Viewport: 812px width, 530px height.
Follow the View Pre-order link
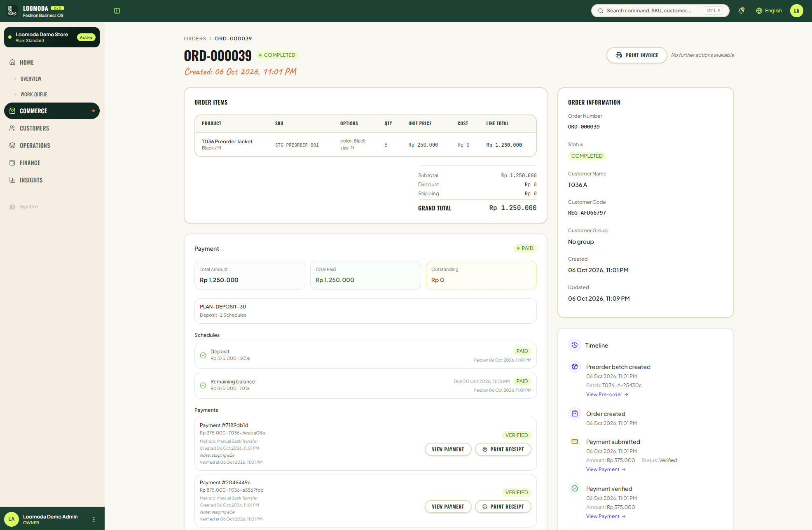coord(607,395)
